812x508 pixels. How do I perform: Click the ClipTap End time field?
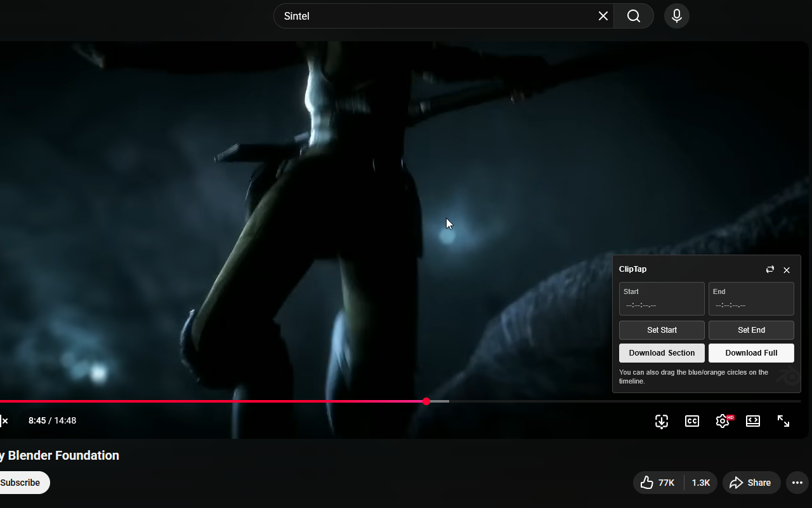(x=751, y=299)
